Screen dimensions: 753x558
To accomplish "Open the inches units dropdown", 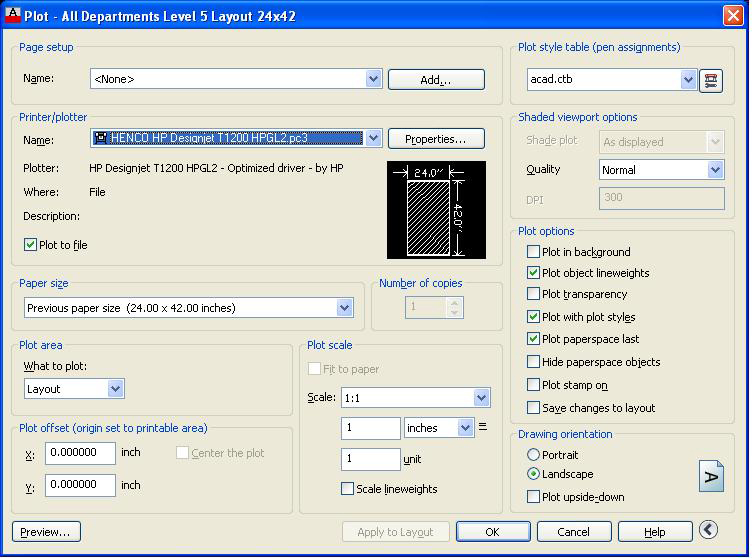I will tap(465, 427).
